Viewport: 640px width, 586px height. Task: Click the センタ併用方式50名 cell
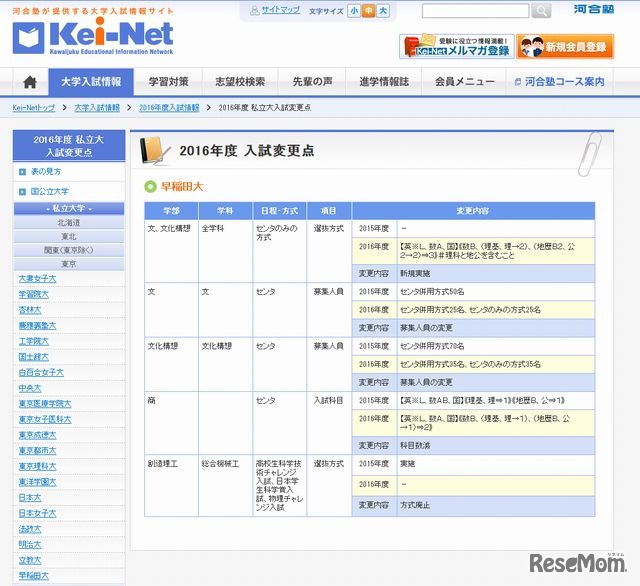(x=496, y=292)
